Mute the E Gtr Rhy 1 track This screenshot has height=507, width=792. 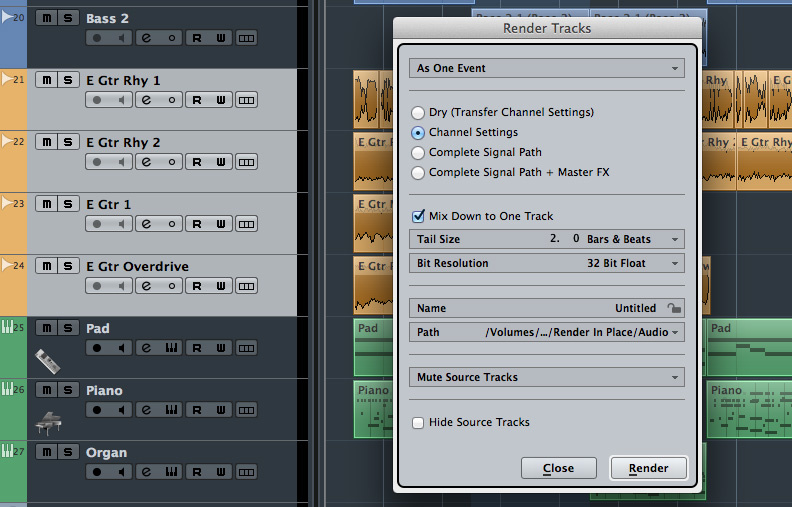pos(45,80)
